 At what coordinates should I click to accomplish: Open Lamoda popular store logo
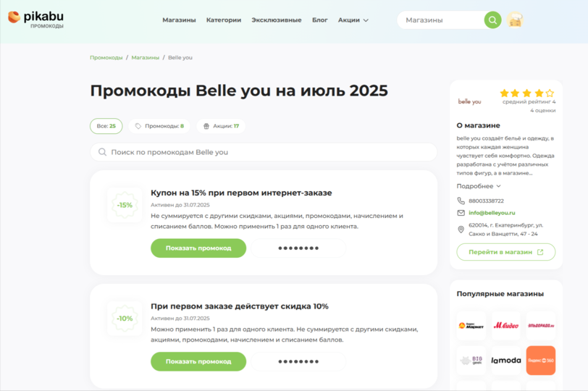(x=506, y=361)
